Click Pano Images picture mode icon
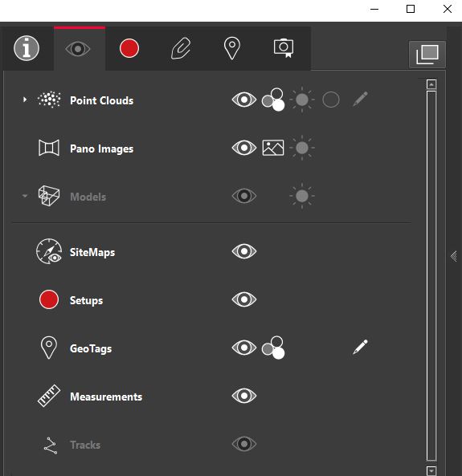This screenshot has height=476, width=462. point(273,148)
